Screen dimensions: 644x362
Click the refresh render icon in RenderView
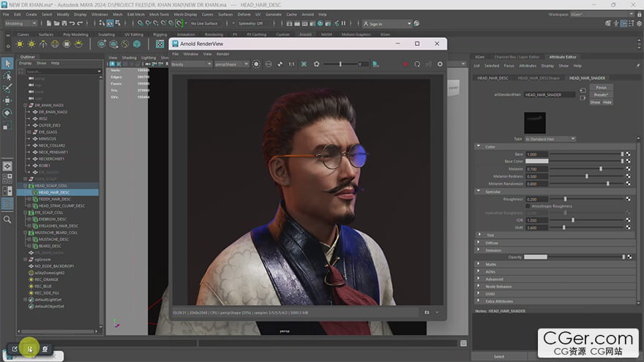(x=417, y=64)
